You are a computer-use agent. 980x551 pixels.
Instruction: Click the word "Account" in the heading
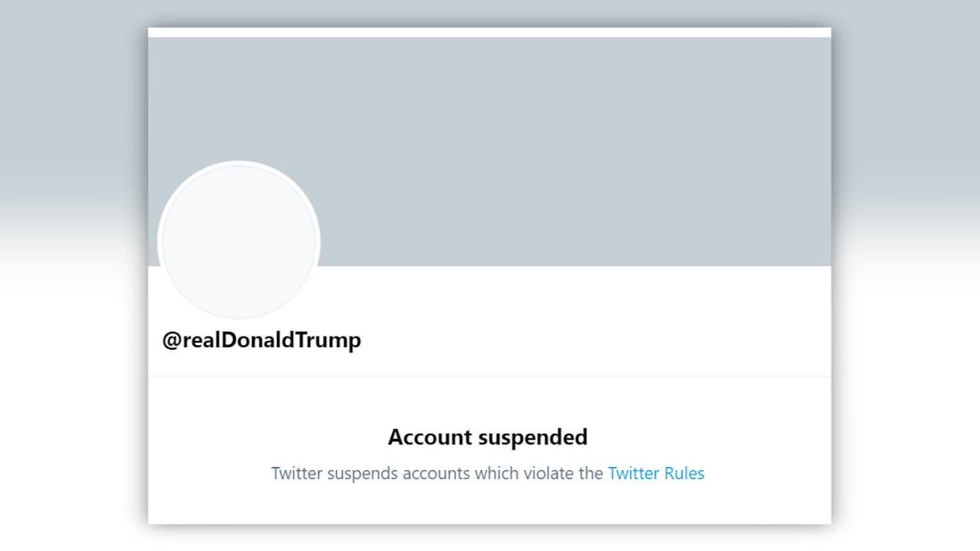tap(430, 437)
